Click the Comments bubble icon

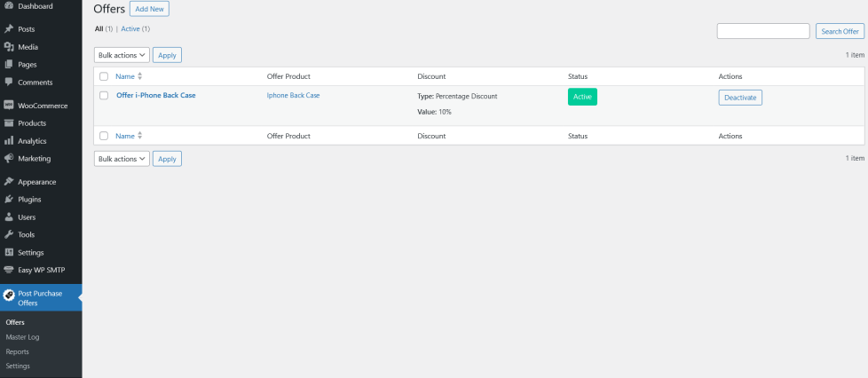click(8, 83)
